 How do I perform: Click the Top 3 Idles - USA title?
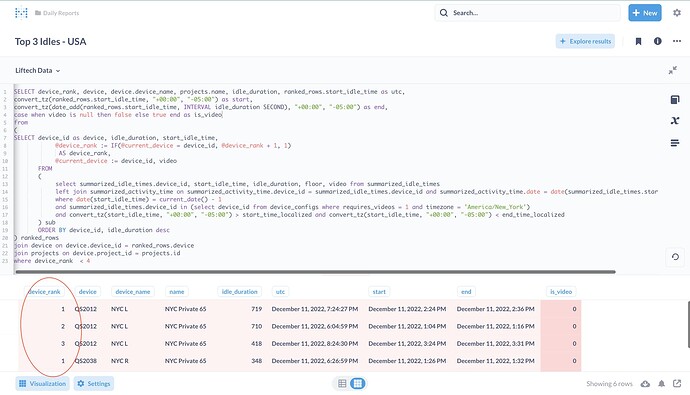[51, 41]
